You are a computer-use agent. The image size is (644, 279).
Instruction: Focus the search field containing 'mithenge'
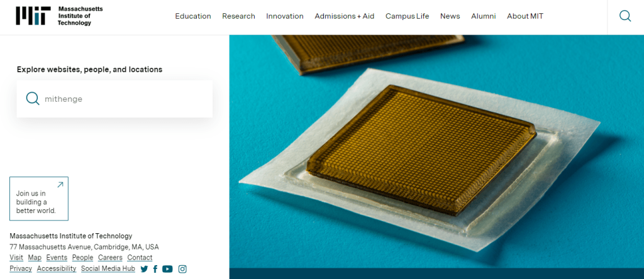114,99
